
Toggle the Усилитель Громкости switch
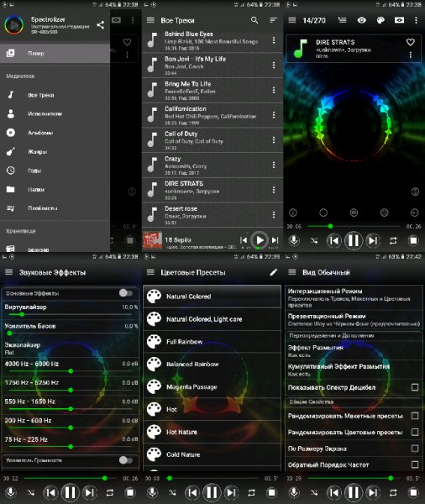click(x=125, y=460)
